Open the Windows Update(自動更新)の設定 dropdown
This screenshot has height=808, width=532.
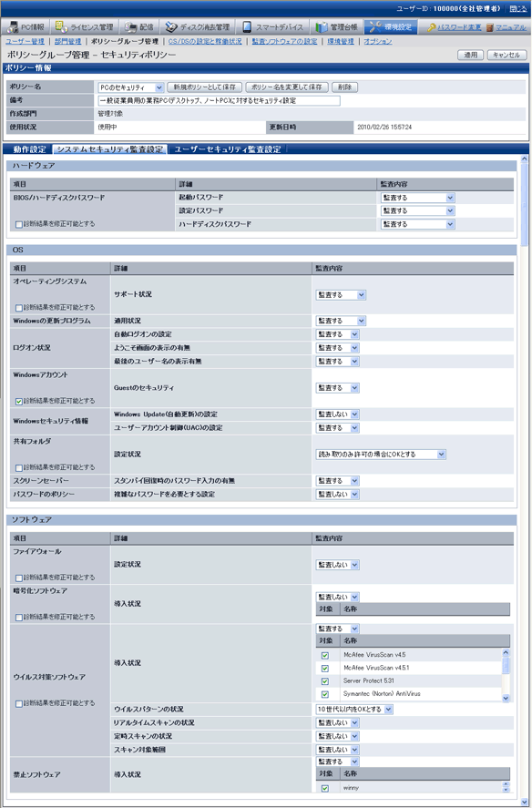coord(337,414)
